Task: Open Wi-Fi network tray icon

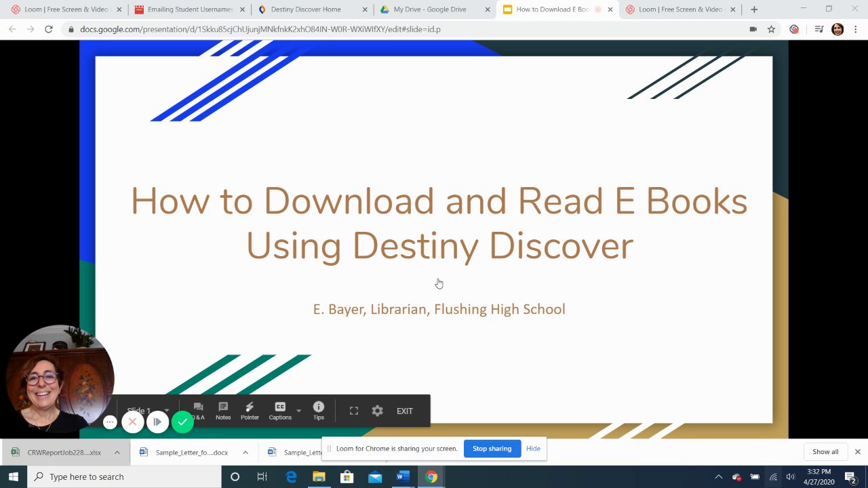Action: click(x=772, y=477)
